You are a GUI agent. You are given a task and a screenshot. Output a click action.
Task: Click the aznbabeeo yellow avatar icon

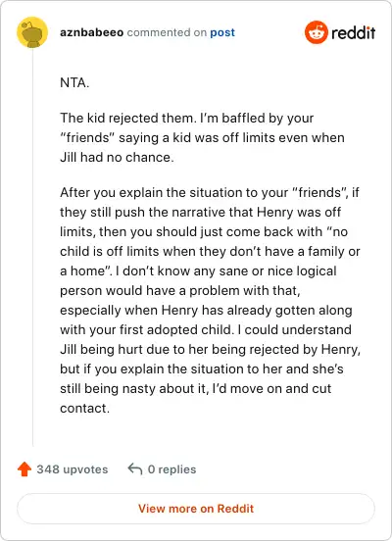click(x=32, y=32)
